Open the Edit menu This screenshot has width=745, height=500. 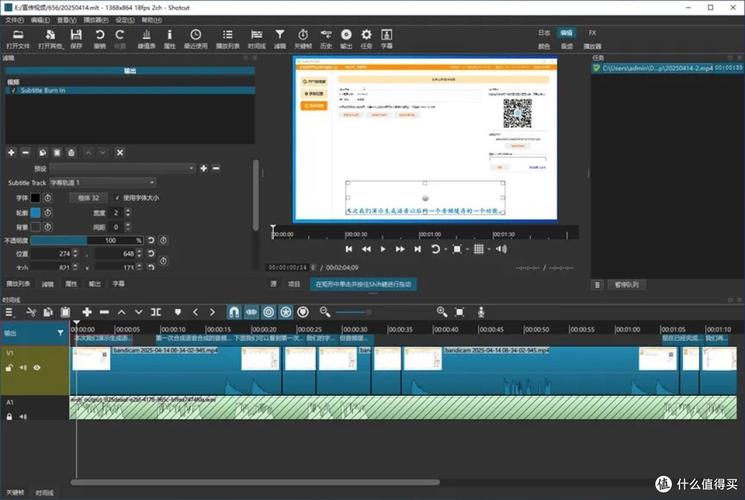(40, 20)
